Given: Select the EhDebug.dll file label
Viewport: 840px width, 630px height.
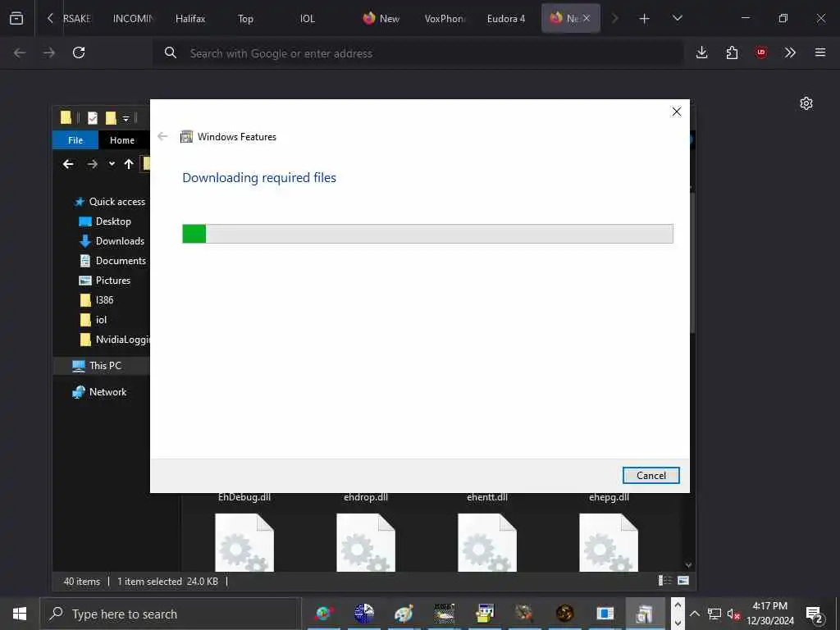Looking at the screenshot, I should [x=244, y=497].
